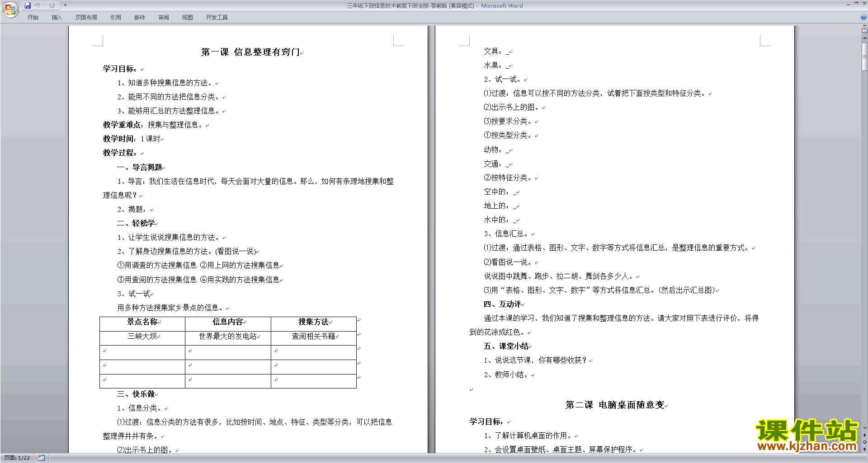Click the vertical scrollbar up arrow
The height and width of the screenshot is (463, 868).
pos(865,39)
